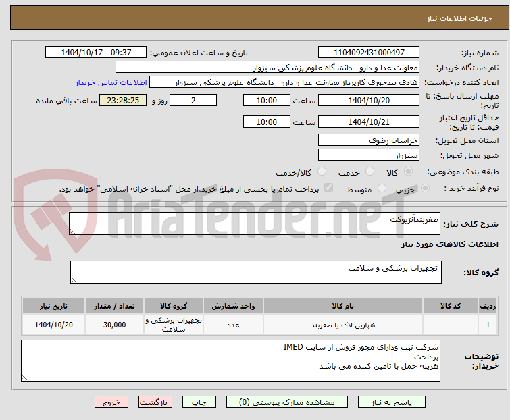This screenshot has width=510, height=420.
Task: Grab the resize handle of شرح کلی نیاز box
Action: pyautogui.click(x=72, y=232)
